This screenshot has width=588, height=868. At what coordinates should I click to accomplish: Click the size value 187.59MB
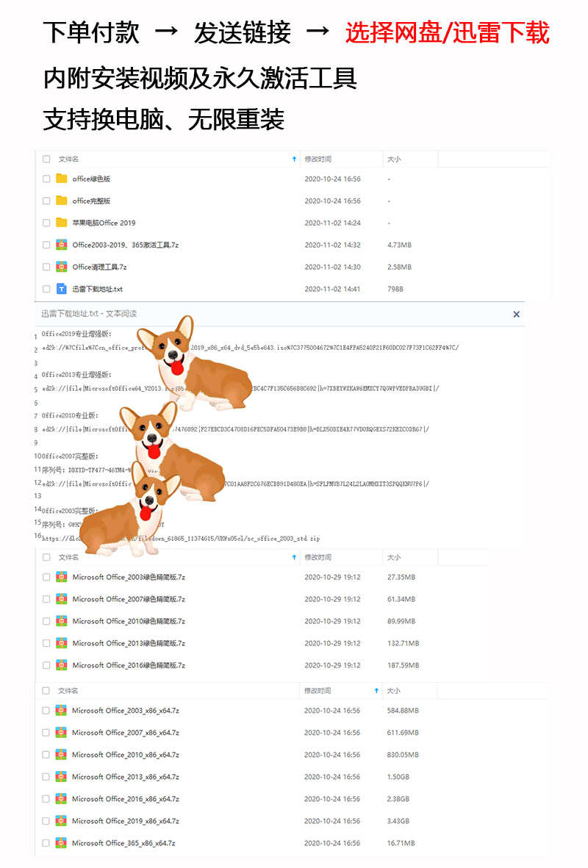(404, 665)
